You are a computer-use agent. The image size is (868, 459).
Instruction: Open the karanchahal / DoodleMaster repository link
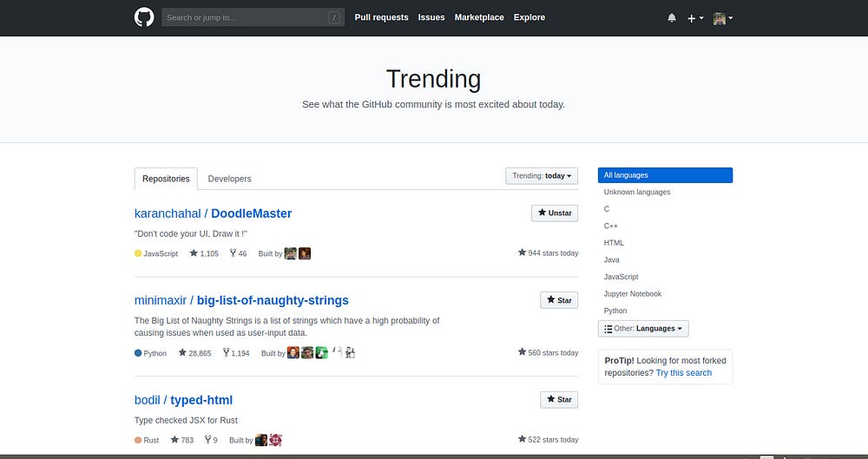tap(214, 213)
